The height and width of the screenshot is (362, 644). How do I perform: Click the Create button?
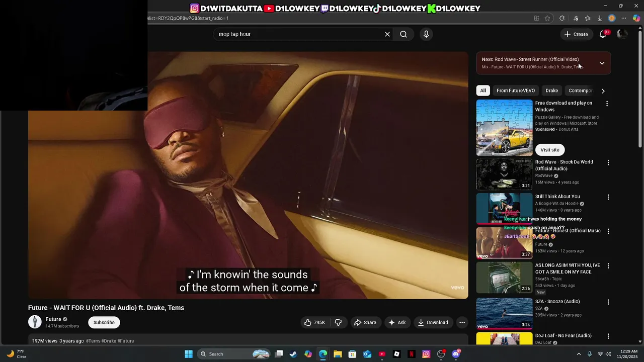576,34
